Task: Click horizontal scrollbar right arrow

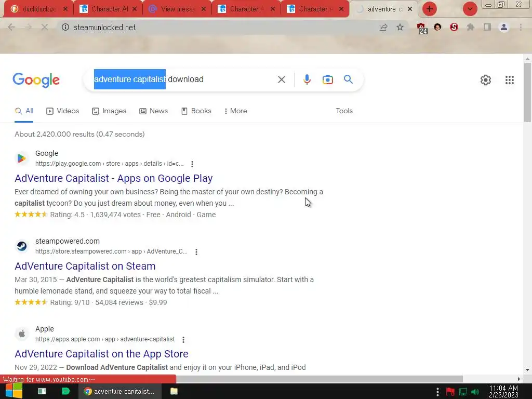Action: click(518, 379)
